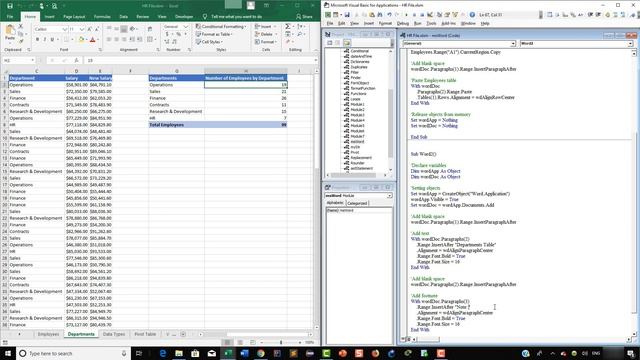Click Type here to search box in taskbar
The height and width of the screenshot is (360, 640).
pos(73,353)
